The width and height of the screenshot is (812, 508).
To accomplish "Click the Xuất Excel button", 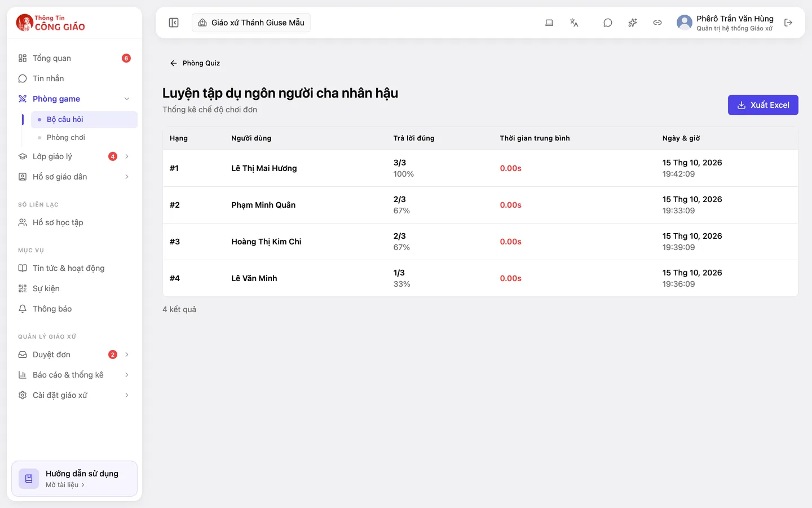I will click(x=763, y=105).
